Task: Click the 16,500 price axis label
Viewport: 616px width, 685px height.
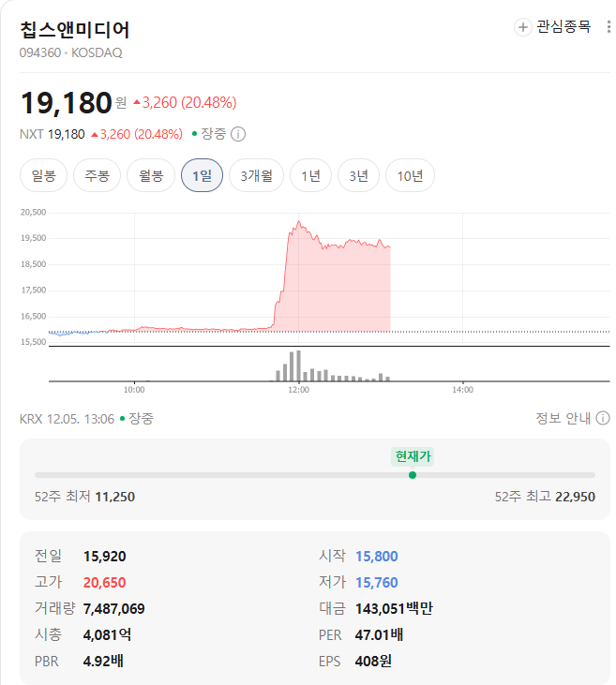Action: (x=33, y=317)
